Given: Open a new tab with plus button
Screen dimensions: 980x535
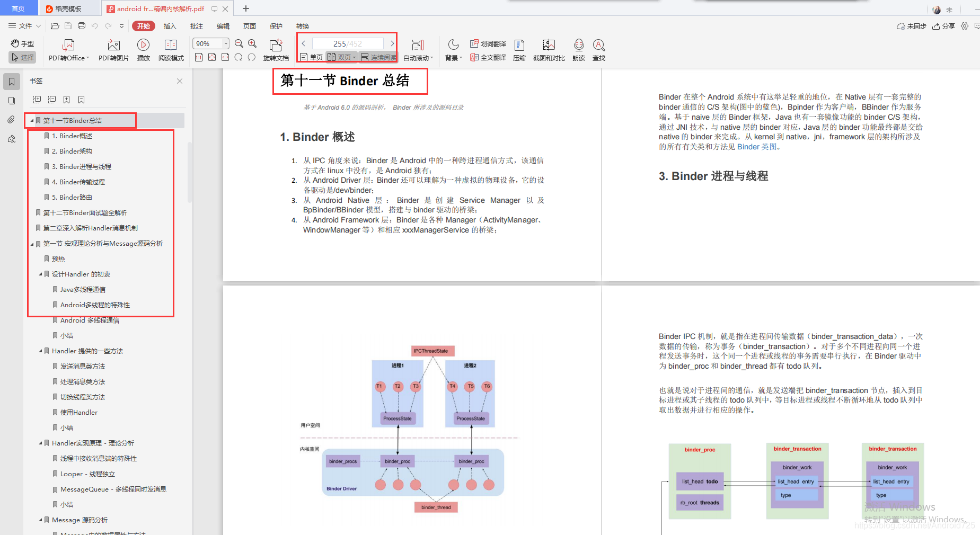Looking at the screenshot, I should click(x=246, y=8).
